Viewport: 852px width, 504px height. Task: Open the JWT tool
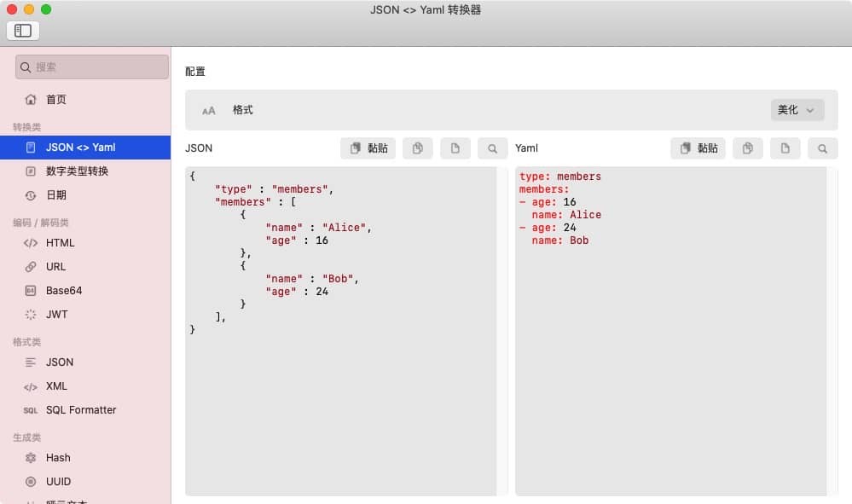(85, 315)
